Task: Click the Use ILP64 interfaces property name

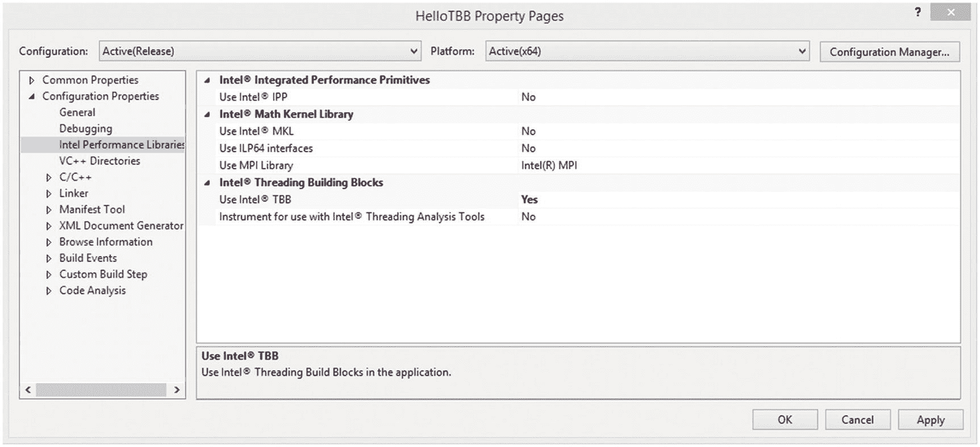Action: coord(266,148)
